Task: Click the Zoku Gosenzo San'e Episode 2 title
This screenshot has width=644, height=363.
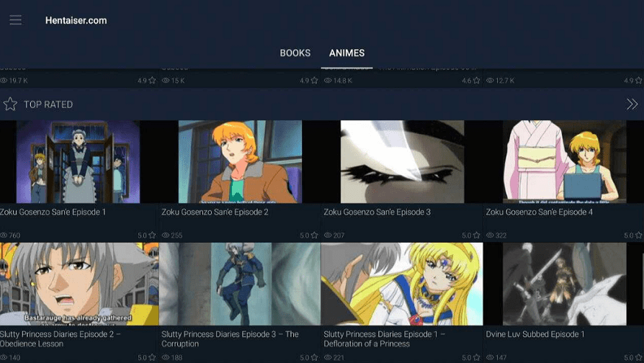Action: click(215, 212)
